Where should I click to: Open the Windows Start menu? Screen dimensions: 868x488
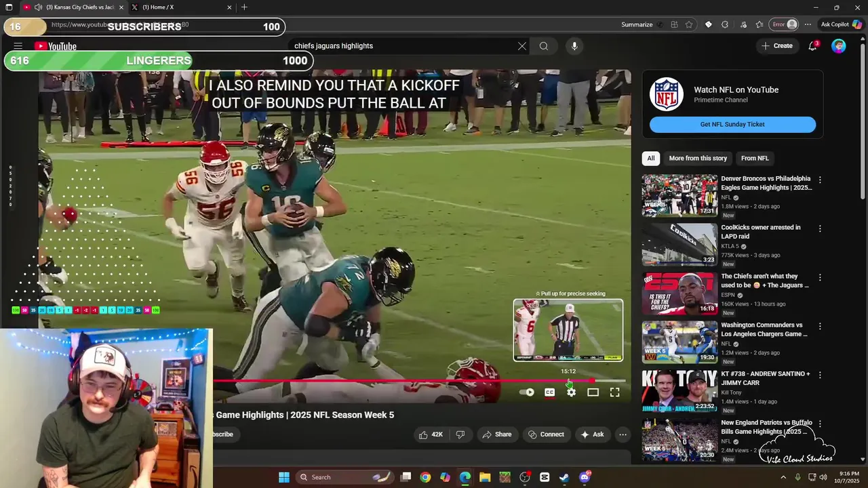click(284, 477)
